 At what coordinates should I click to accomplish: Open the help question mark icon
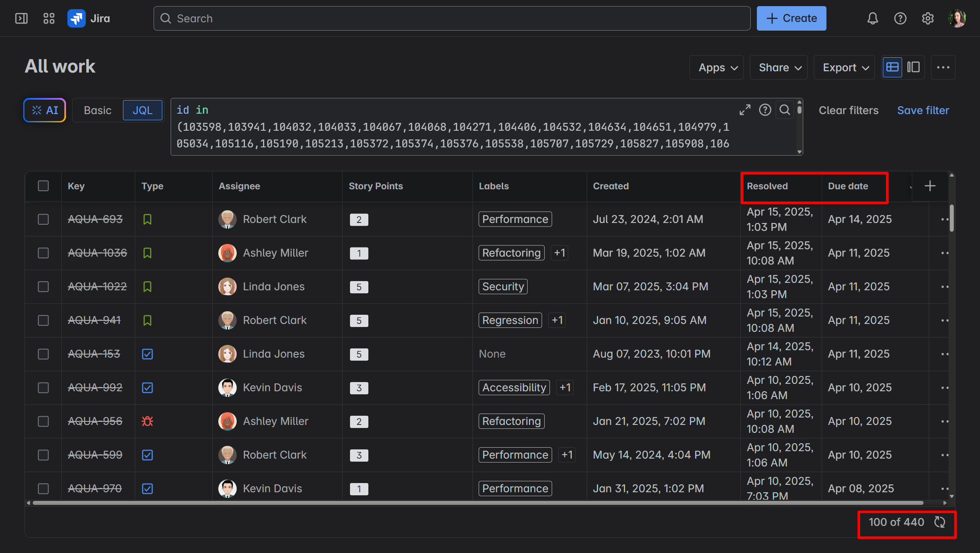(900, 18)
